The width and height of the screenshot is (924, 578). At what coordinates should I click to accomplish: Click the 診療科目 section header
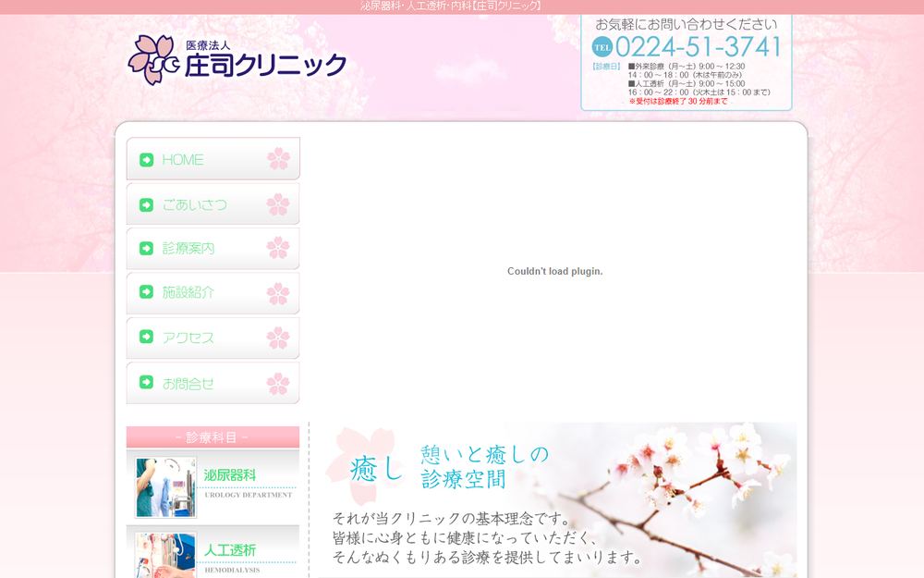(x=213, y=437)
